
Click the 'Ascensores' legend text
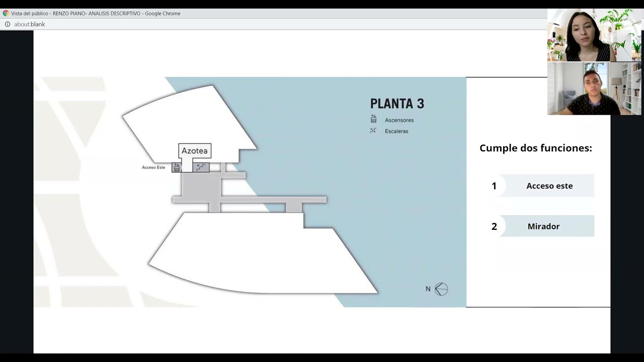pyautogui.click(x=399, y=120)
